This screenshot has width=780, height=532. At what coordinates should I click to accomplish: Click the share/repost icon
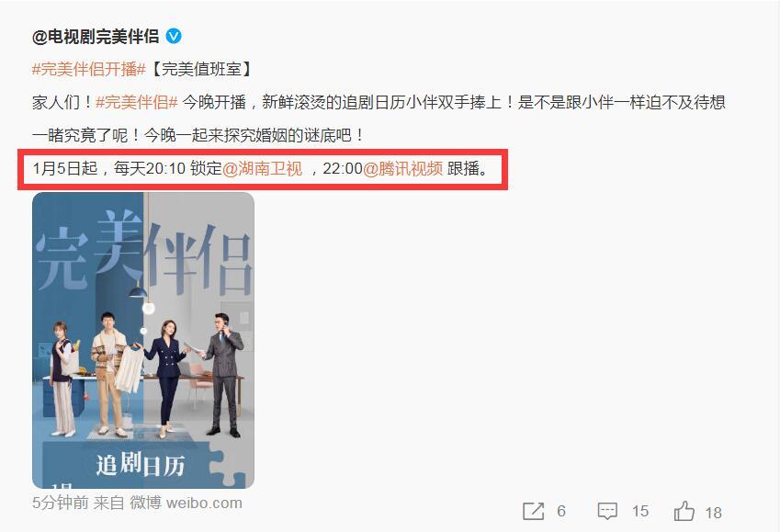(533, 511)
